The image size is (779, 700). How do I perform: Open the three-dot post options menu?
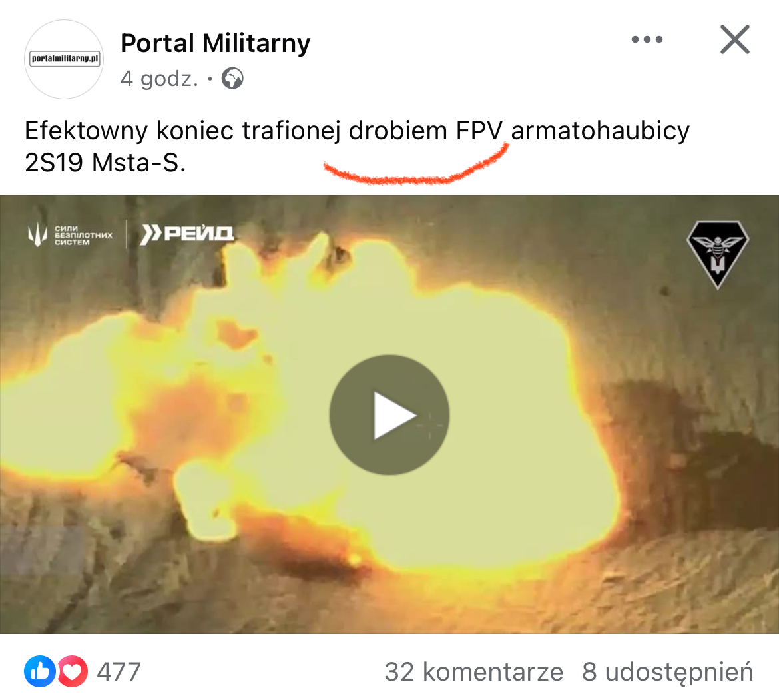click(x=647, y=39)
